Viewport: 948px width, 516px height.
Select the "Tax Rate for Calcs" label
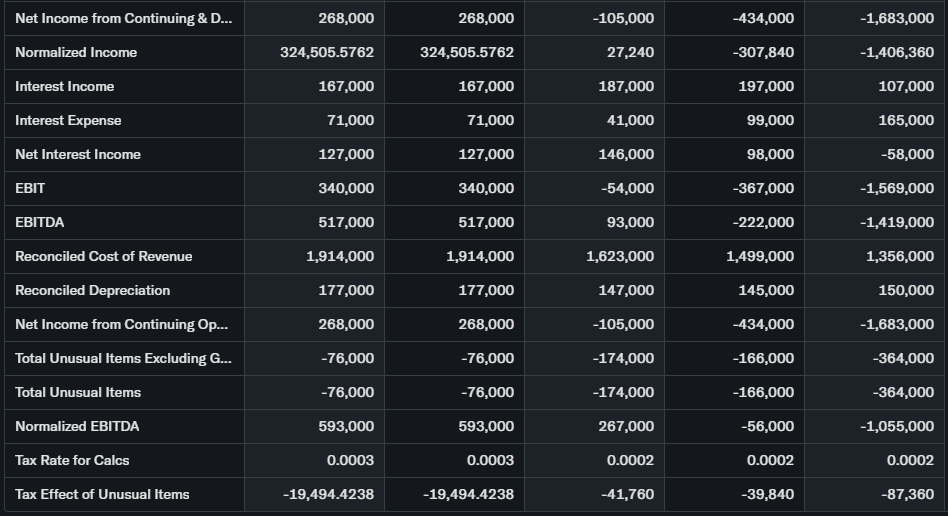coord(72,460)
